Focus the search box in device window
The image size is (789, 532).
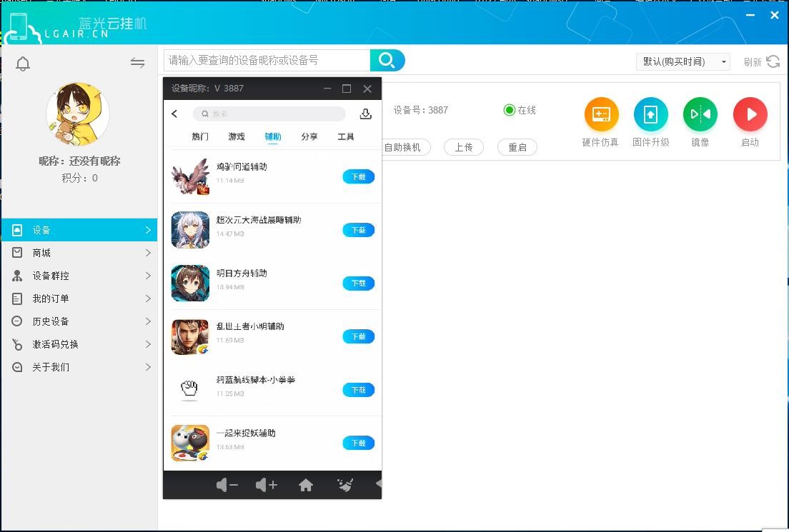pyautogui.click(x=269, y=114)
